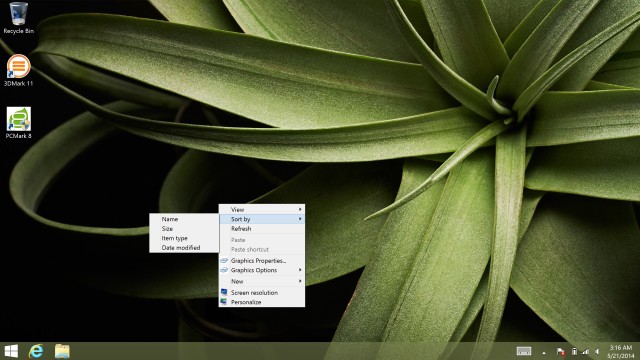This screenshot has height=360, width=640.
Task: Click the greyed-out Paste shortcut entry
Action: point(262,249)
